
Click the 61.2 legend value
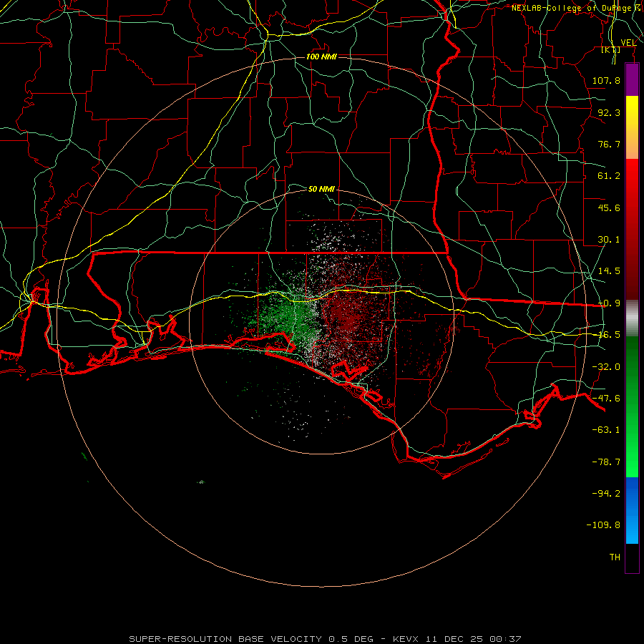(x=609, y=176)
